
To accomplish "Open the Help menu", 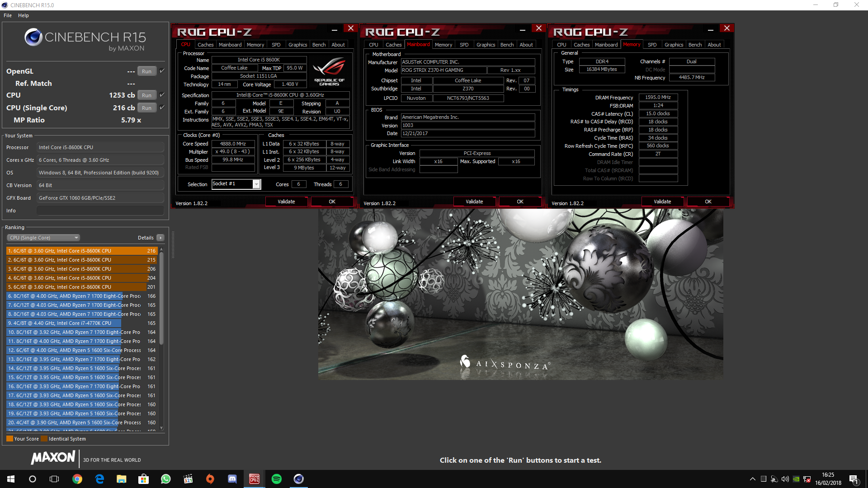I will pyautogui.click(x=24, y=15).
